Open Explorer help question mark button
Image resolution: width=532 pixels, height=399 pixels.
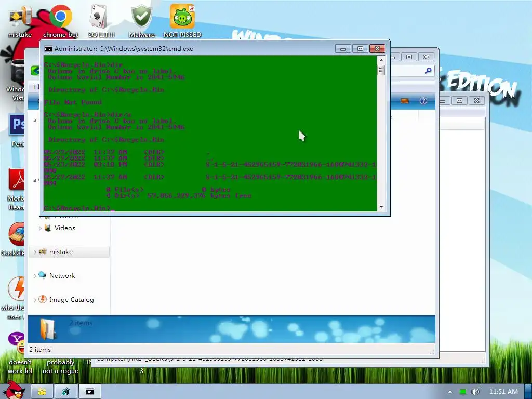pyautogui.click(x=423, y=101)
